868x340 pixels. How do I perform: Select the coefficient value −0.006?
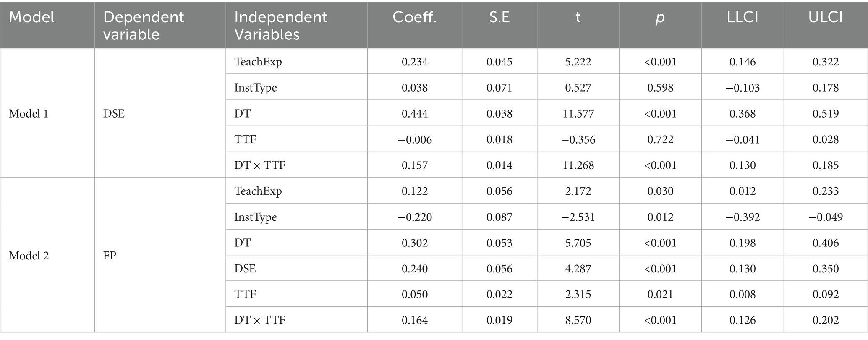pos(414,139)
